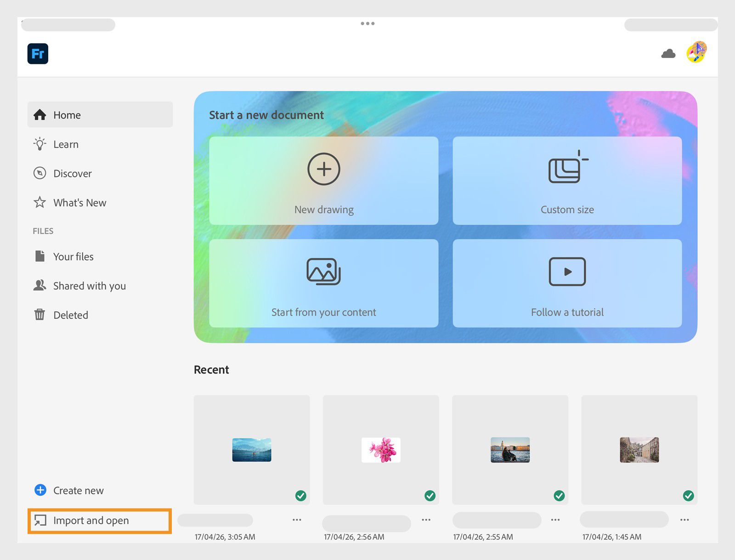Open pink flower recent document thumbnail

(x=381, y=450)
